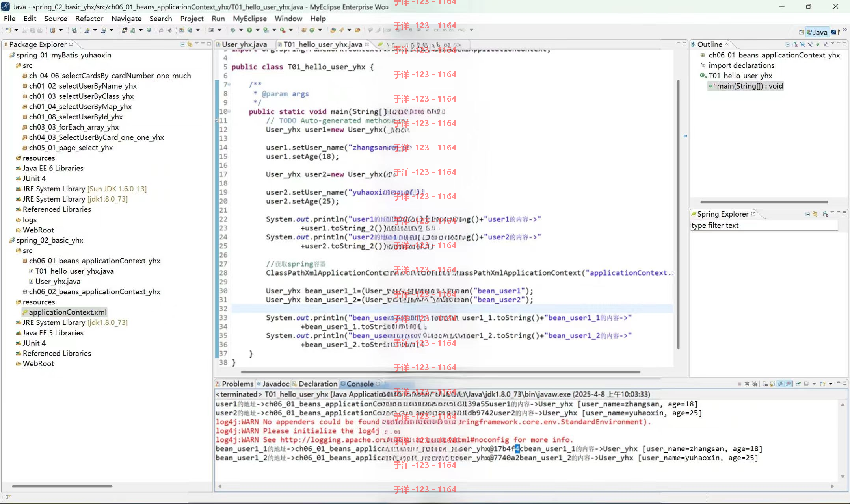The height and width of the screenshot is (504, 850).
Task: Toggle Hide Non-Public Members in Outline
Action: (x=818, y=44)
